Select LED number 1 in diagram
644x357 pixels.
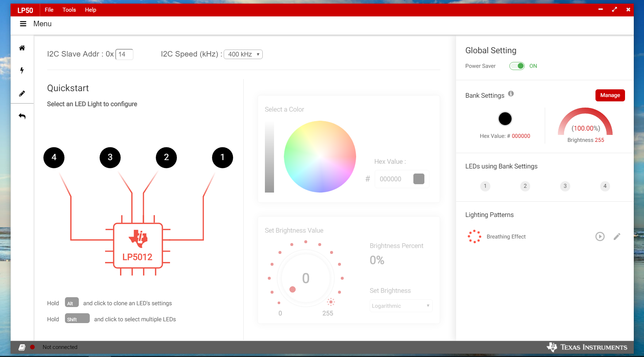point(223,158)
